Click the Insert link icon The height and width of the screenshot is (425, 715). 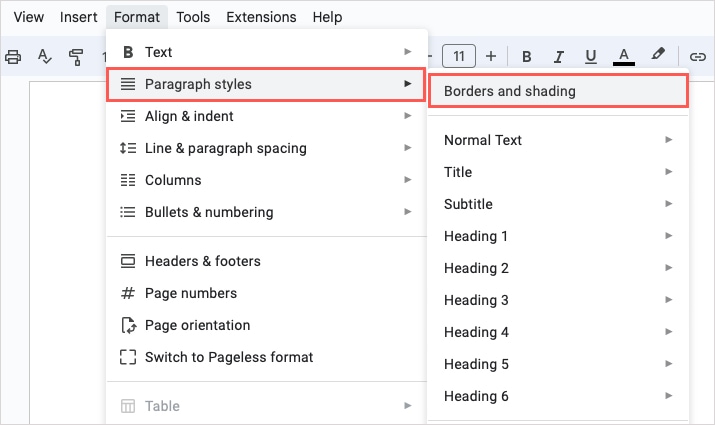698,56
